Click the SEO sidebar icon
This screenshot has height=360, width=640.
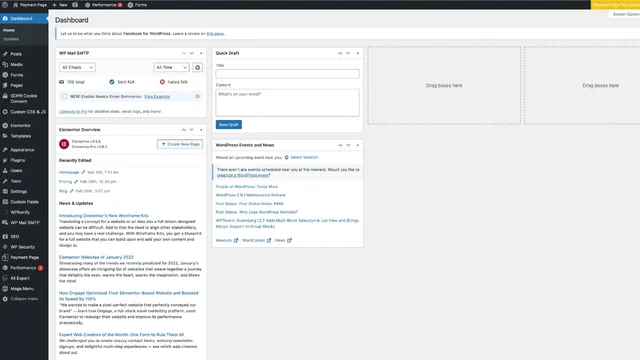point(5,237)
